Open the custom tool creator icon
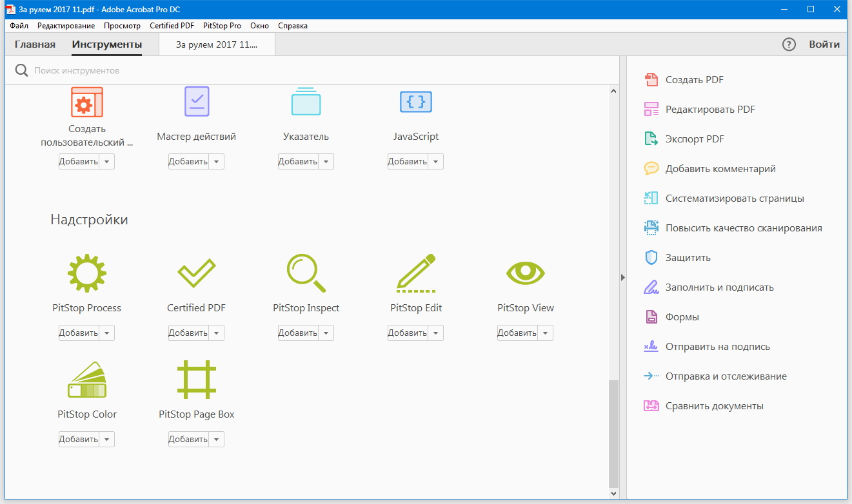Image resolution: width=852 pixels, height=504 pixels. point(87,102)
